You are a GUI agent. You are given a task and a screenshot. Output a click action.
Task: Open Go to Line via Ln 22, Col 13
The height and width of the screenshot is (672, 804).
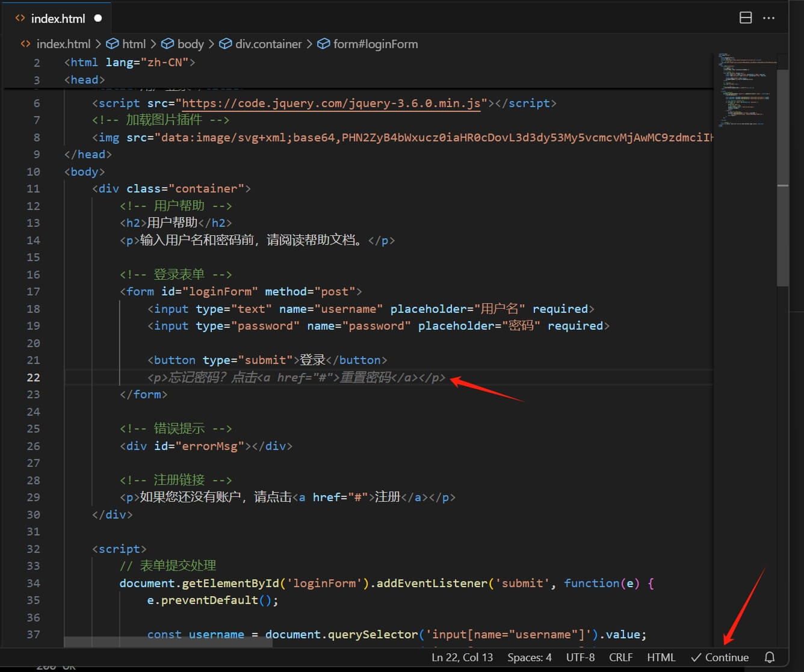click(462, 657)
